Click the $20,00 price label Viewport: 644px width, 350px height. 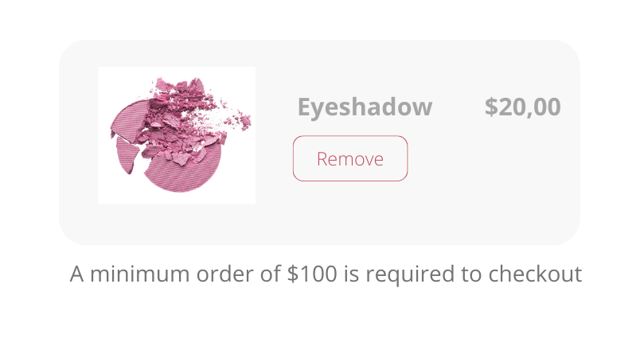pyautogui.click(x=522, y=107)
